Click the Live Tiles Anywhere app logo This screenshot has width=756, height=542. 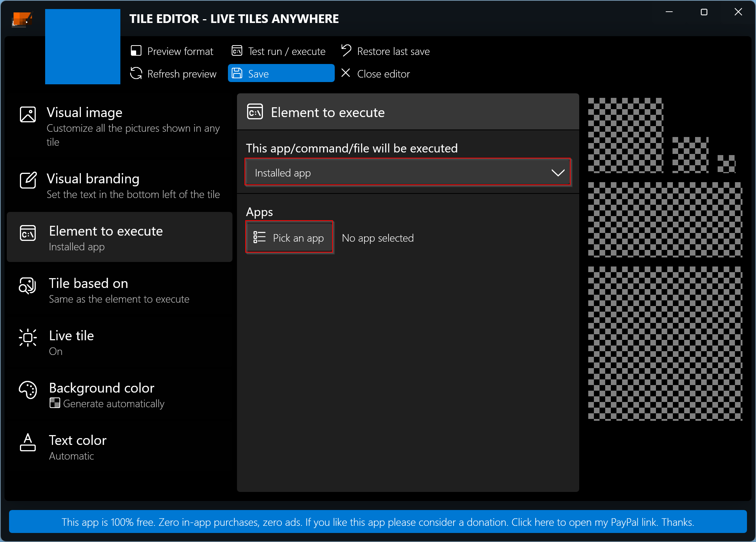pos(22,19)
